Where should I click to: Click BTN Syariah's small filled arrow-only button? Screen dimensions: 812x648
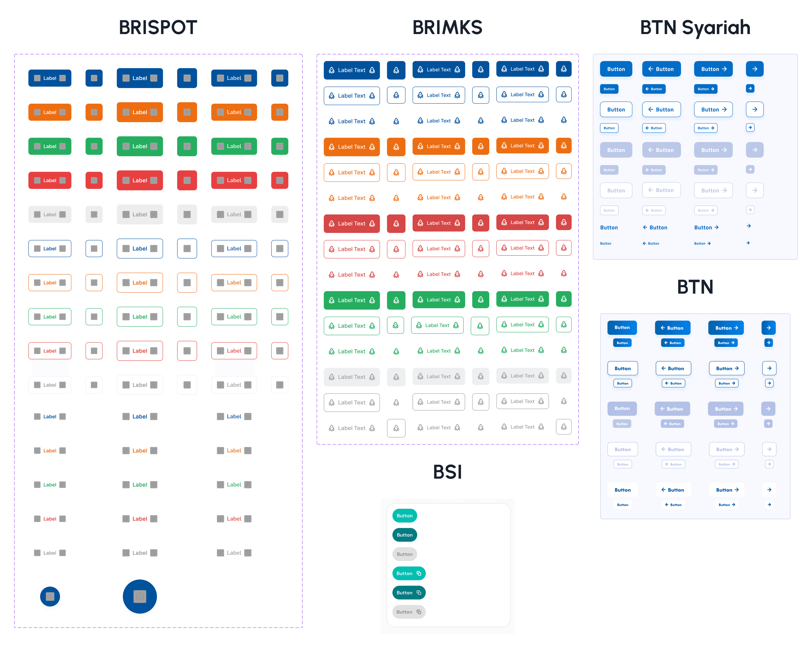[750, 89]
